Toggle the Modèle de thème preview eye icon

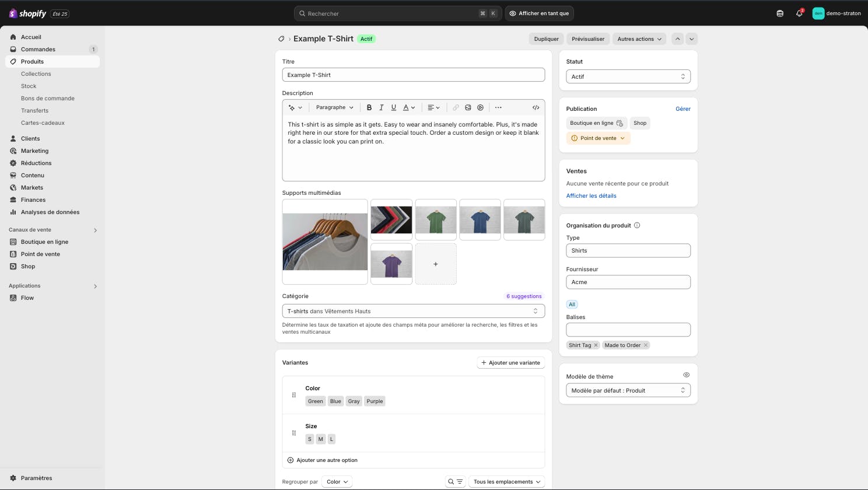(686, 374)
